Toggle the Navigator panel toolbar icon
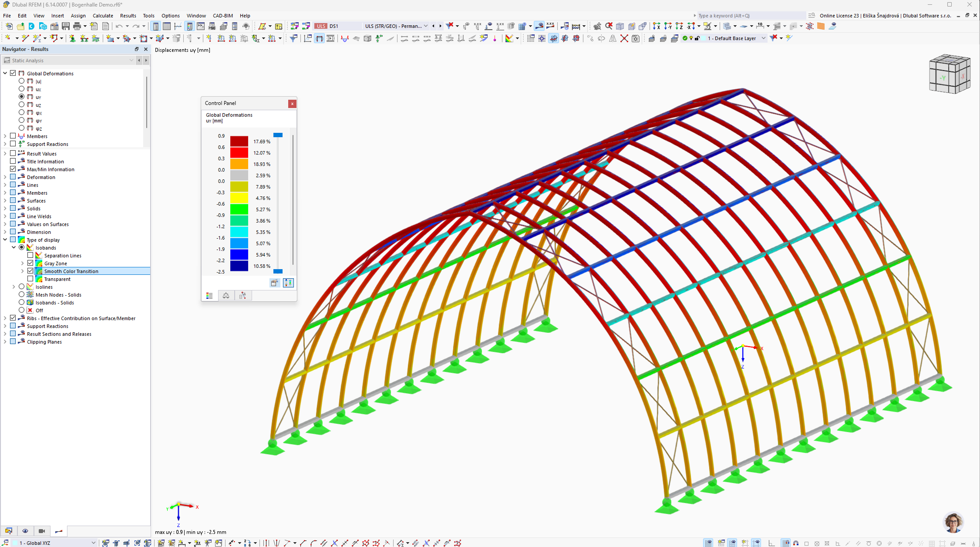980x547 pixels. (156, 26)
